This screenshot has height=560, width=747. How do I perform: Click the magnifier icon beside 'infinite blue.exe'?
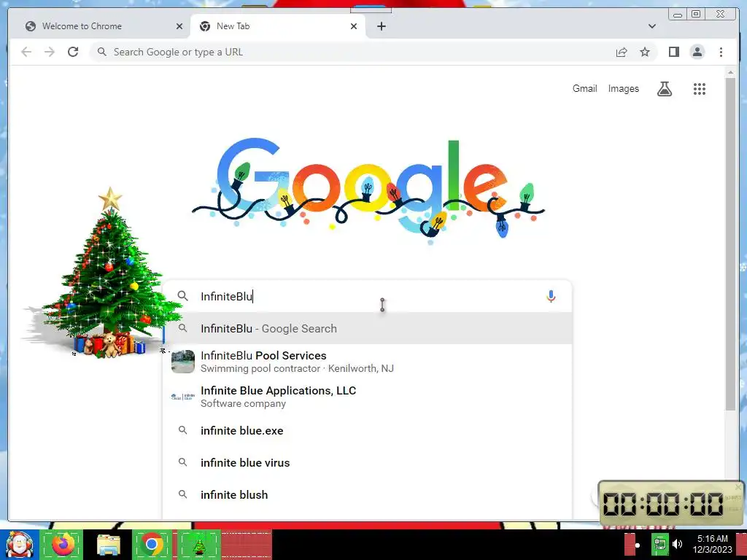(183, 430)
